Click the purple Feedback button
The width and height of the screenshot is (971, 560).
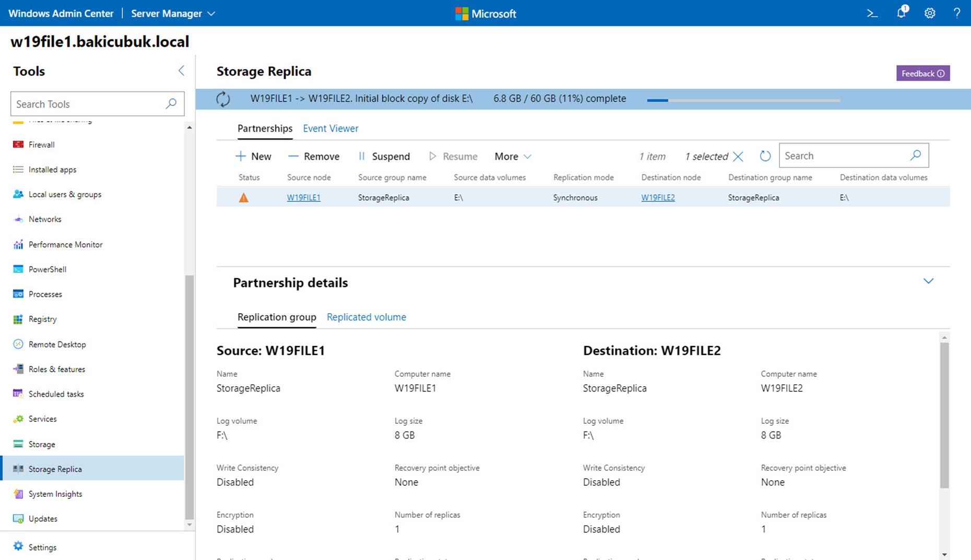[x=922, y=74]
